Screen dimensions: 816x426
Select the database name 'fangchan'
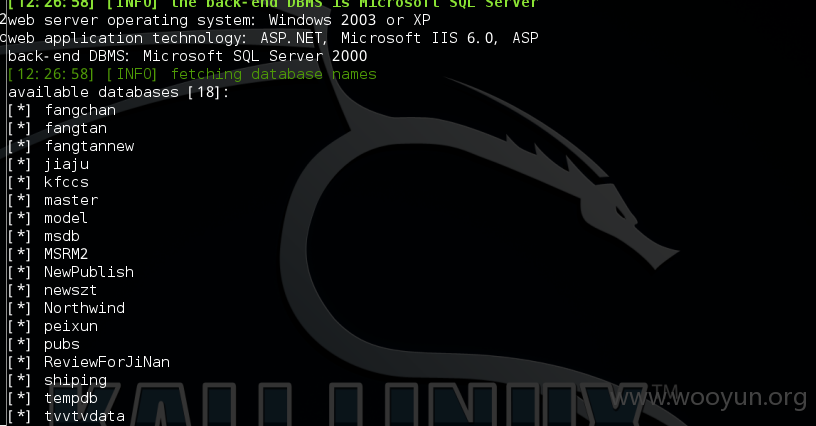(80, 110)
